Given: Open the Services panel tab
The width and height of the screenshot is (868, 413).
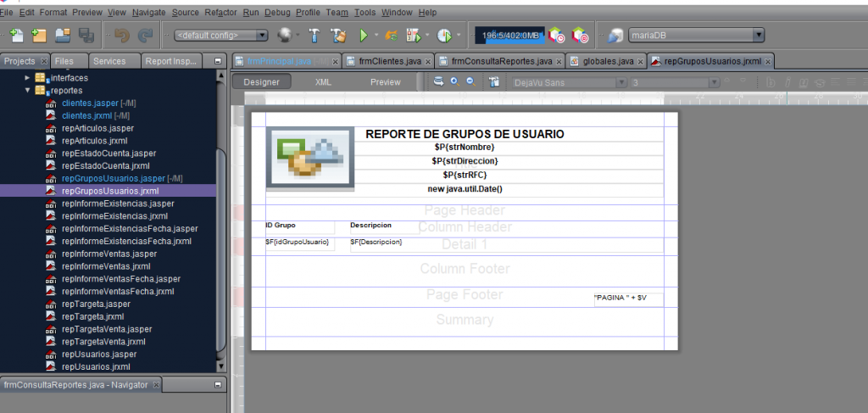Looking at the screenshot, I should point(109,61).
